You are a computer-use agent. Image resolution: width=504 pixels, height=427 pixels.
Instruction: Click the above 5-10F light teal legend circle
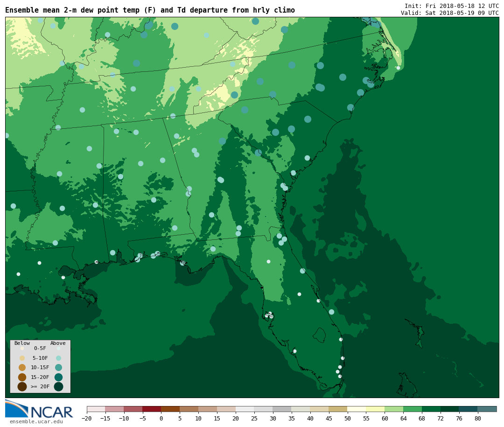coord(58,358)
